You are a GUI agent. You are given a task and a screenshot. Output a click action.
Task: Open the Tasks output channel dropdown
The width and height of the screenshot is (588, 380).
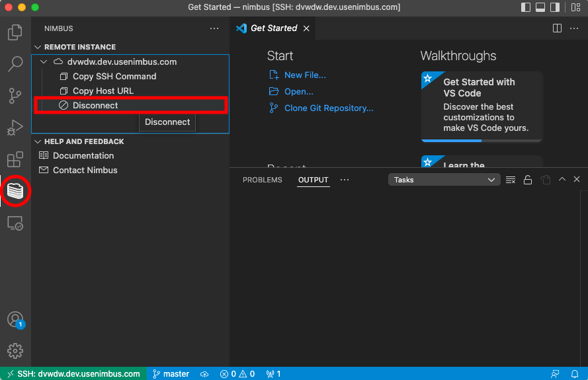pyautogui.click(x=444, y=180)
